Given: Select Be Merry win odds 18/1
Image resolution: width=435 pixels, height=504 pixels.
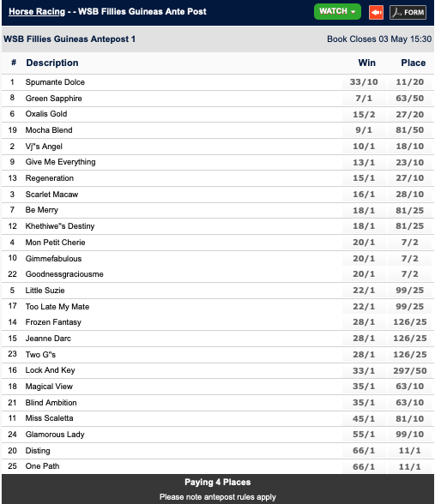Looking at the screenshot, I should [364, 211].
